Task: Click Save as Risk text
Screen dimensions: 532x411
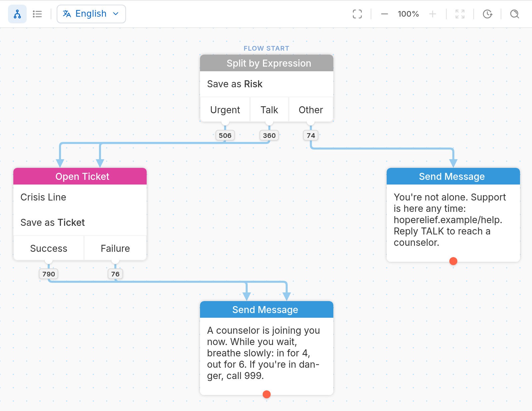Action: point(235,84)
